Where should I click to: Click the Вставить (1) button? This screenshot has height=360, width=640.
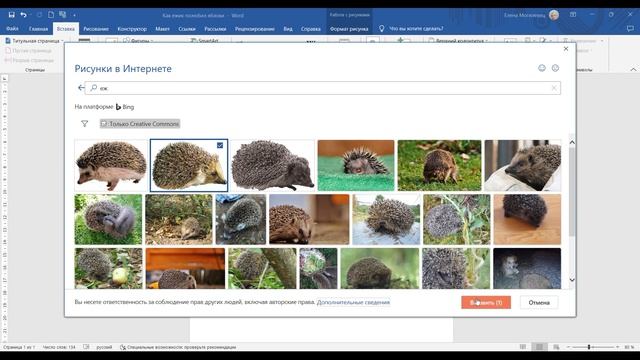pos(486,302)
